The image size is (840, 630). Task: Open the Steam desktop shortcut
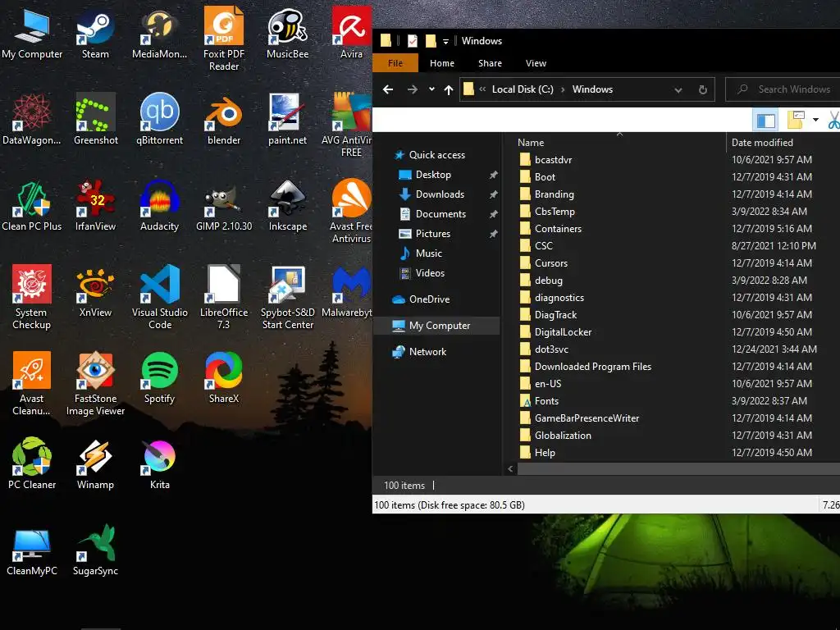tap(95, 33)
